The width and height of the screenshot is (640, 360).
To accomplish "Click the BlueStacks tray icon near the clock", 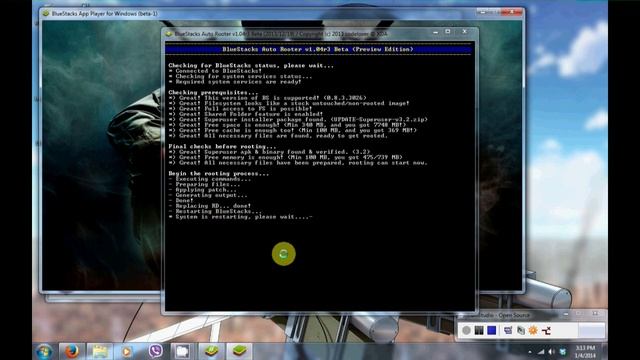I will (x=563, y=352).
